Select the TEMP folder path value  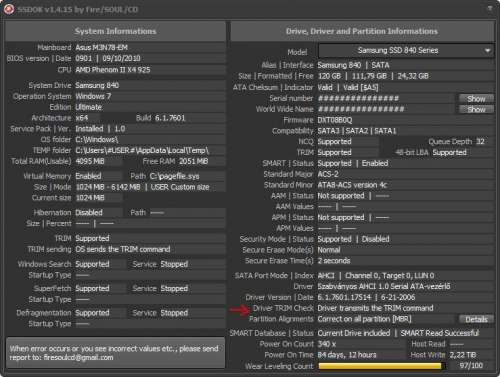coord(142,150)
